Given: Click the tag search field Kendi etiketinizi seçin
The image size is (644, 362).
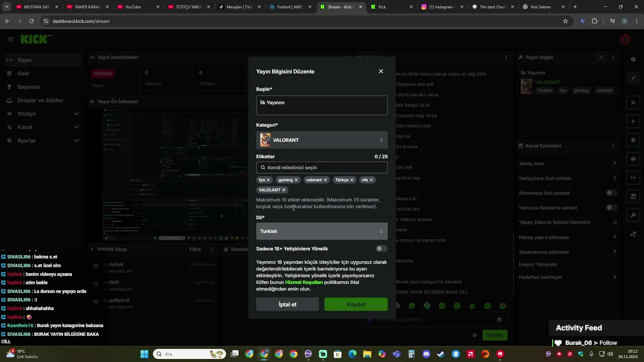Looking at the screenshot, I should pos(321,167).
